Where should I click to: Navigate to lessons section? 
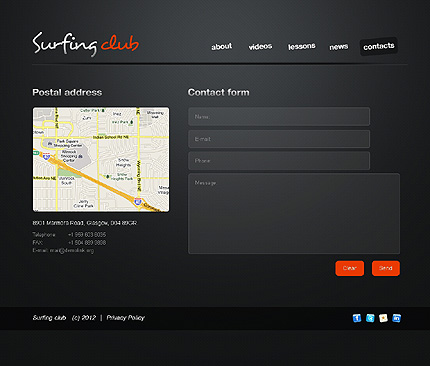tap(302, 46)
